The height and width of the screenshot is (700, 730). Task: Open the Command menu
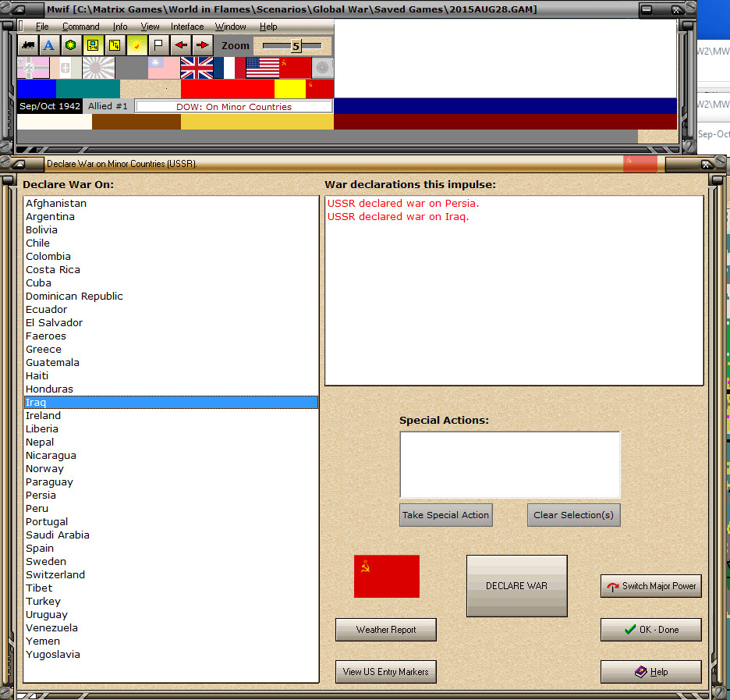pyautogui.click(x=80, y=27)
